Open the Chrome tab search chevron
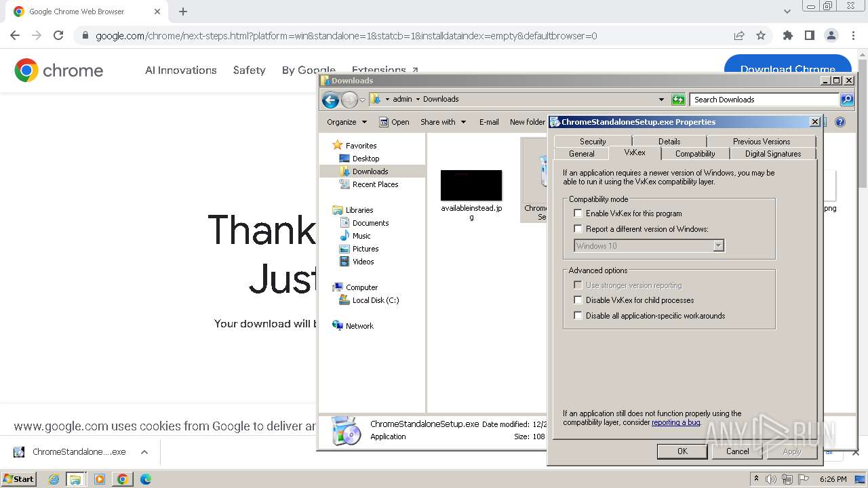This screenshot has width=868, height=488. click(787, 12)
